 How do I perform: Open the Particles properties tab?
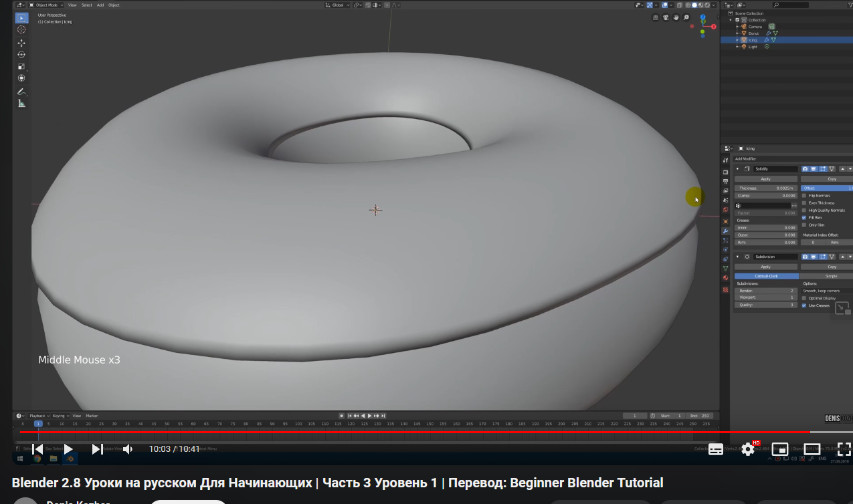pos(725,241)
